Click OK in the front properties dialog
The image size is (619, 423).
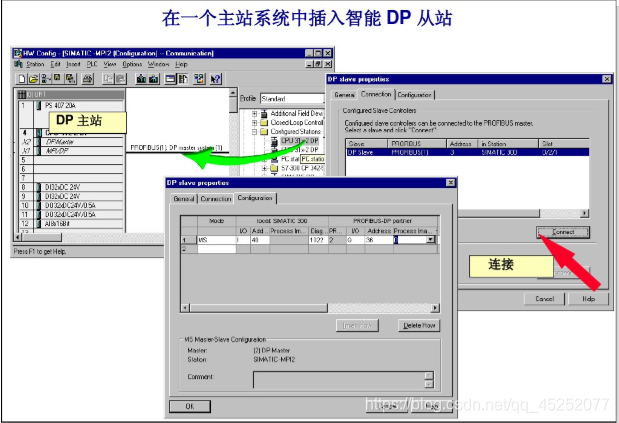190,406
